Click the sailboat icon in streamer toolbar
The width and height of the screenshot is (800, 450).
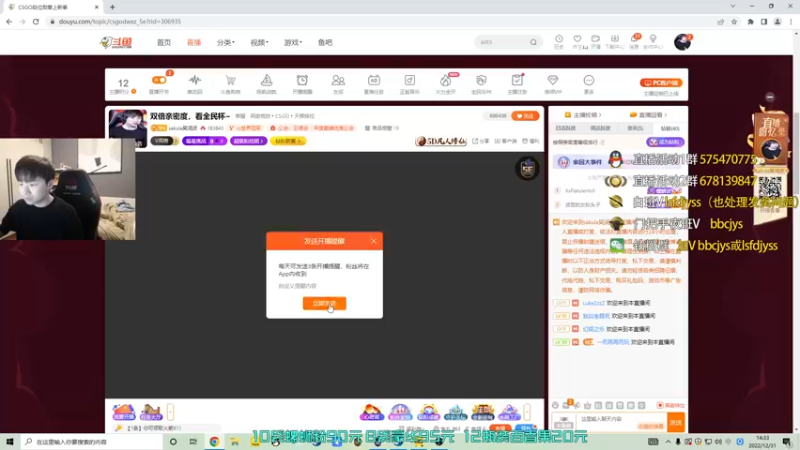pos(266,80)
